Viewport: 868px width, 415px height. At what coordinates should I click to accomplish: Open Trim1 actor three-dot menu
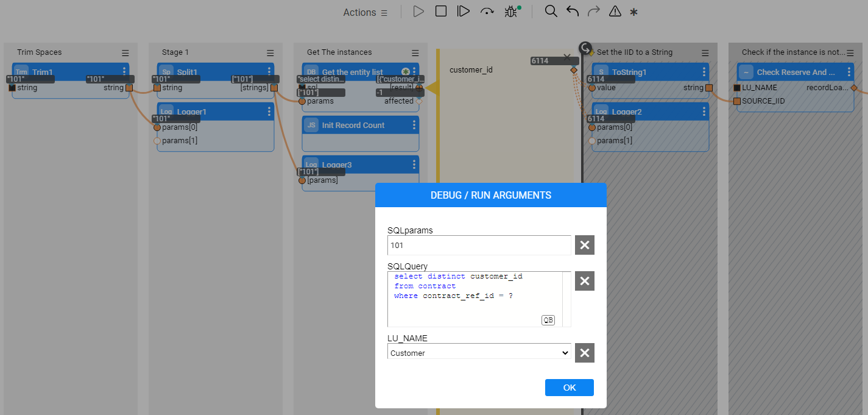point(124,72)
